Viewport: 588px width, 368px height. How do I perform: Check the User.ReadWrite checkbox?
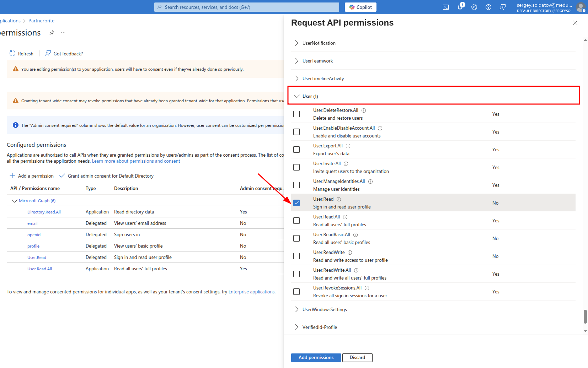coord(296,256)
